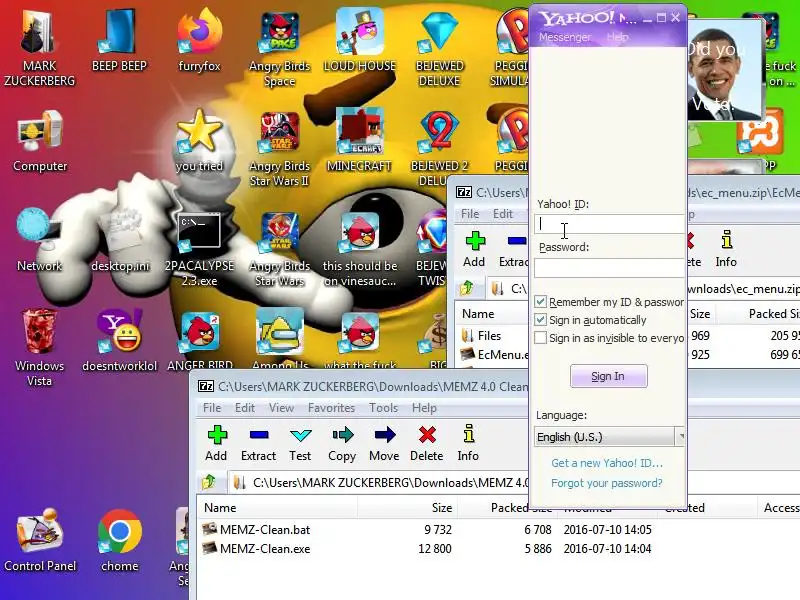Open Help menu in MEMZ 7-Zip window
Screen dimensions: 800x600
424,408
